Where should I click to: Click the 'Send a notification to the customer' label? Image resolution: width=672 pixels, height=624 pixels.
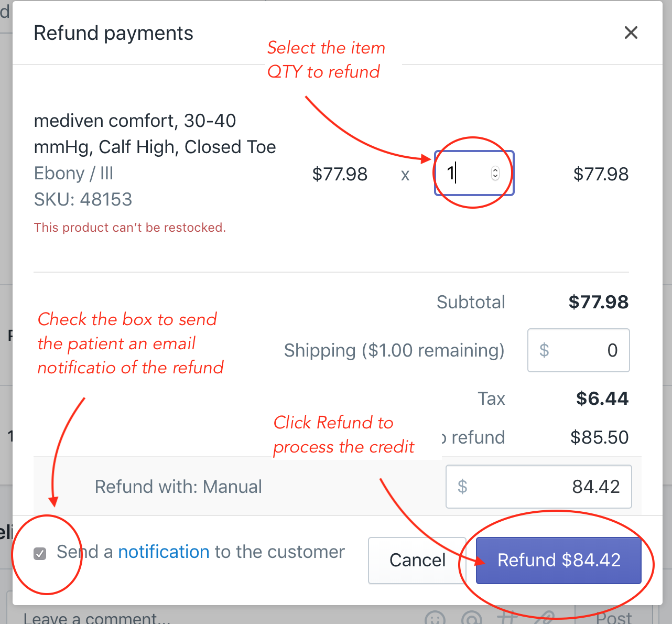tap(201, 552)
